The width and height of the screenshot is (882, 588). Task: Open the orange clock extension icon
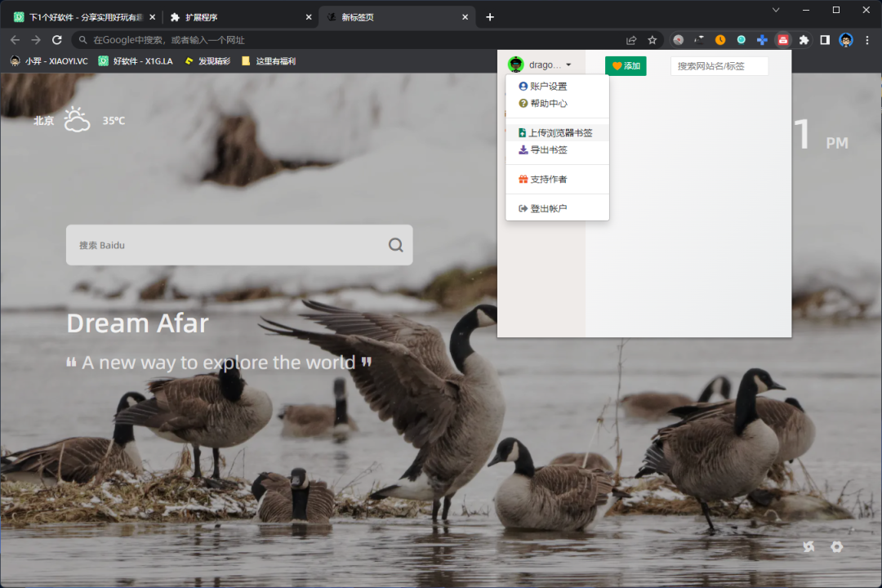click(720, 40)
